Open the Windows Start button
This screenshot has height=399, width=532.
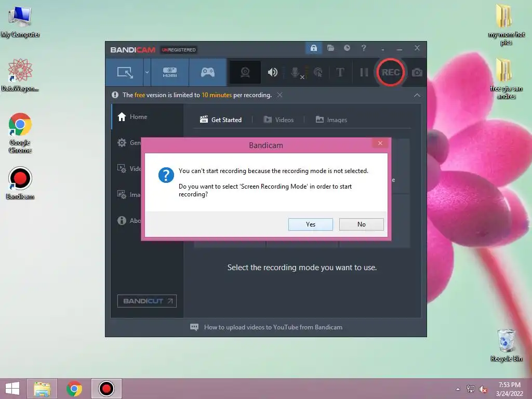click(12, 389)
